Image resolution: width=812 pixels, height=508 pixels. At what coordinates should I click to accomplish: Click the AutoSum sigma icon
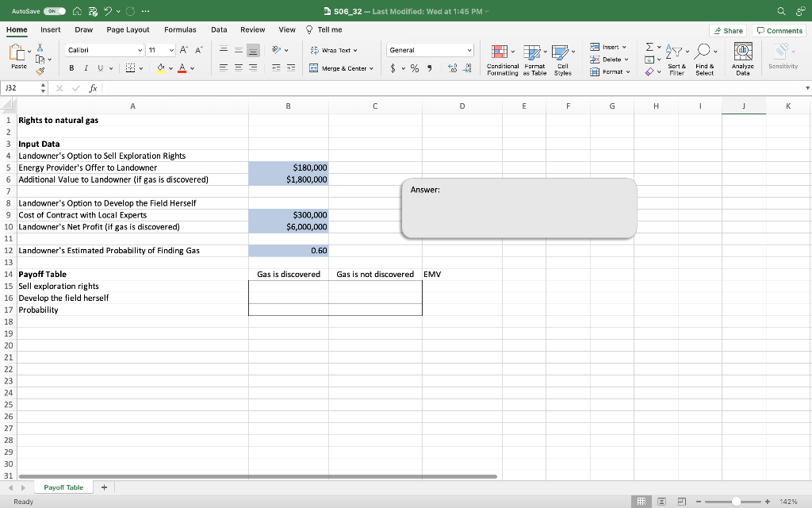point(649,47)
